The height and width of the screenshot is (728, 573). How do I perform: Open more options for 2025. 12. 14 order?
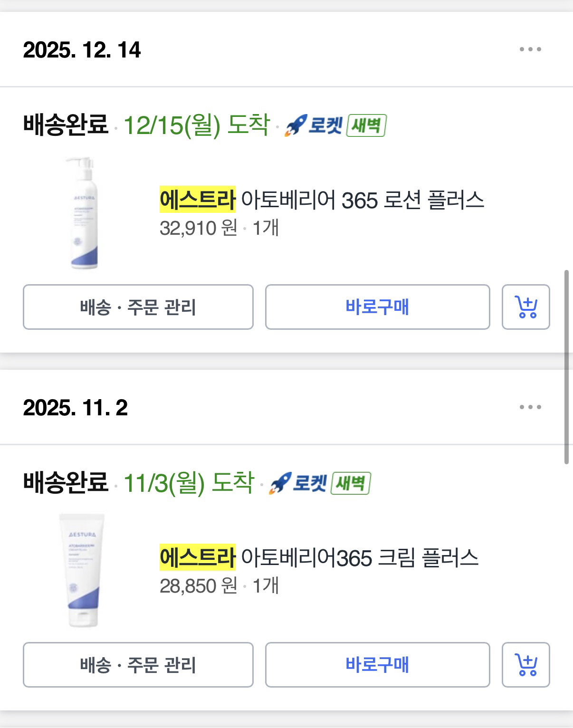[530, 49]
